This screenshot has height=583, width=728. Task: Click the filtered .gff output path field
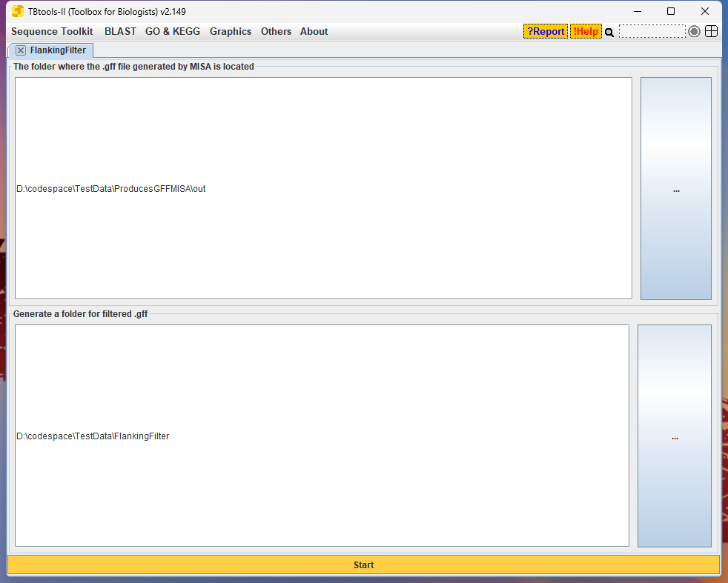(x=322, y=436)
